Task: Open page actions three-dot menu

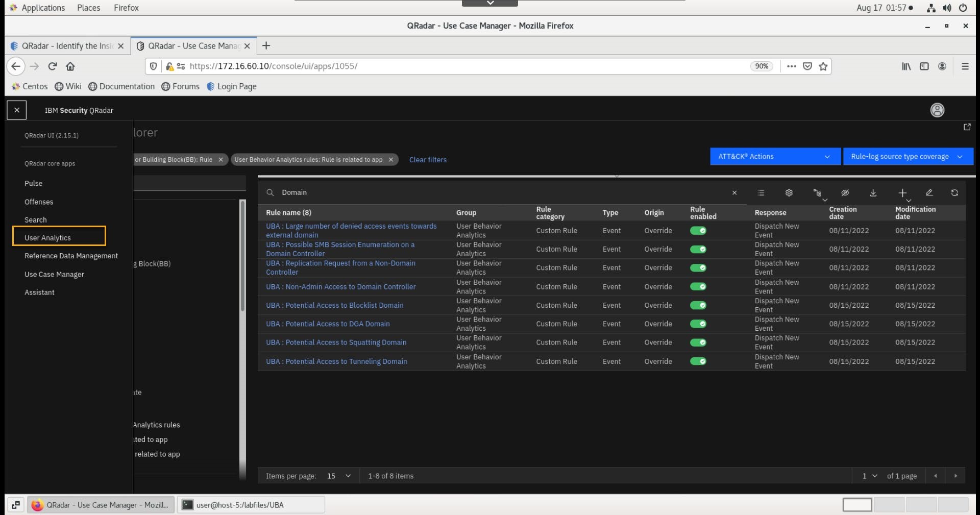Action: (792, 66)
